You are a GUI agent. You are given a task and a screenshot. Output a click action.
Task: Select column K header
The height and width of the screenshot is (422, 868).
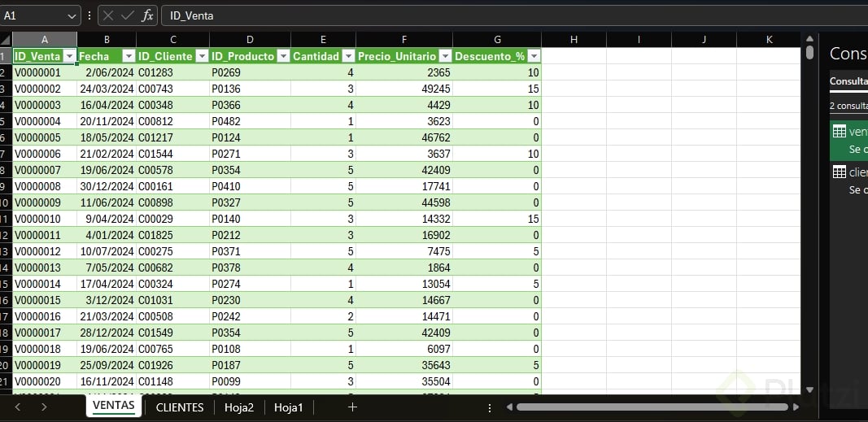[769, 40]
